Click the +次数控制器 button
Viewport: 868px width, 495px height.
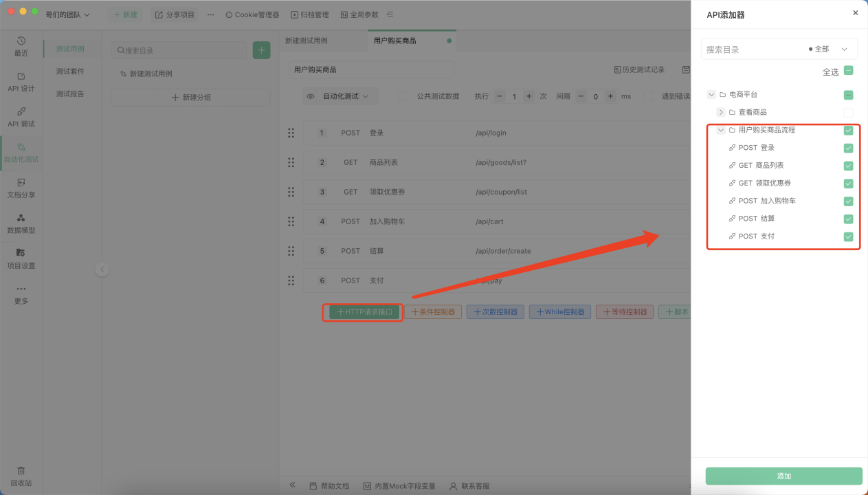pyautogui.click(x=496, y=312)
